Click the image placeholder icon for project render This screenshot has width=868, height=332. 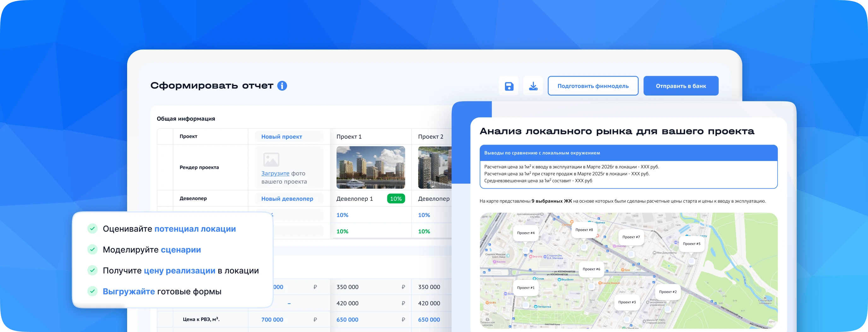click(x=271, y=159)
